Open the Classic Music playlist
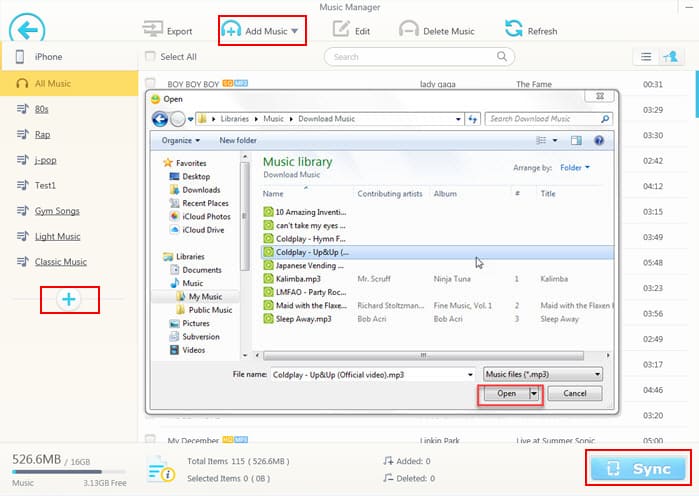This screenshot has width=699, height=496. click(61, 262)
